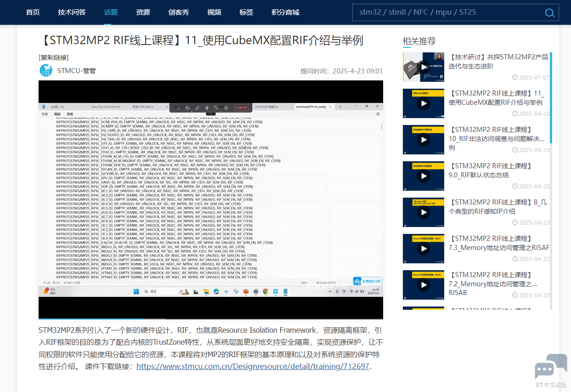Viewport: 571px width, 392px height.
Task: Launch Chrome from the video's taskbar
Action: point(265,291)
